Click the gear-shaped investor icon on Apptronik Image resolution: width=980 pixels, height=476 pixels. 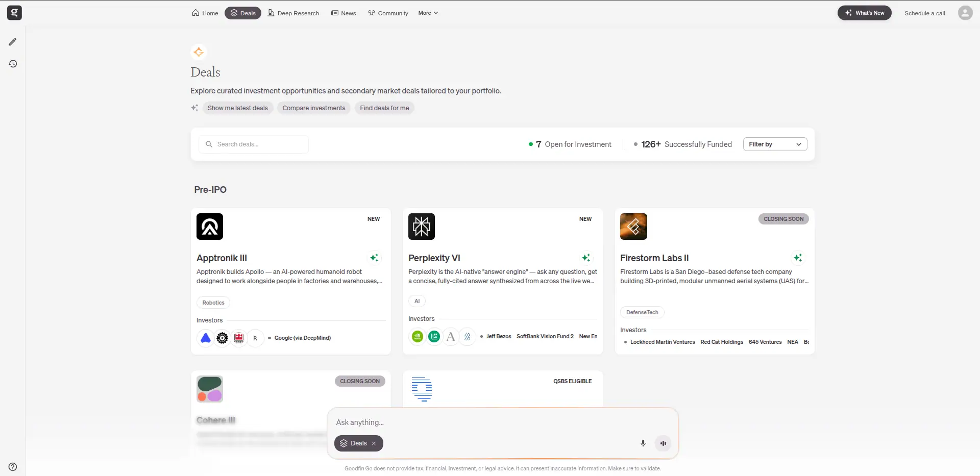[x=222, y=338]
